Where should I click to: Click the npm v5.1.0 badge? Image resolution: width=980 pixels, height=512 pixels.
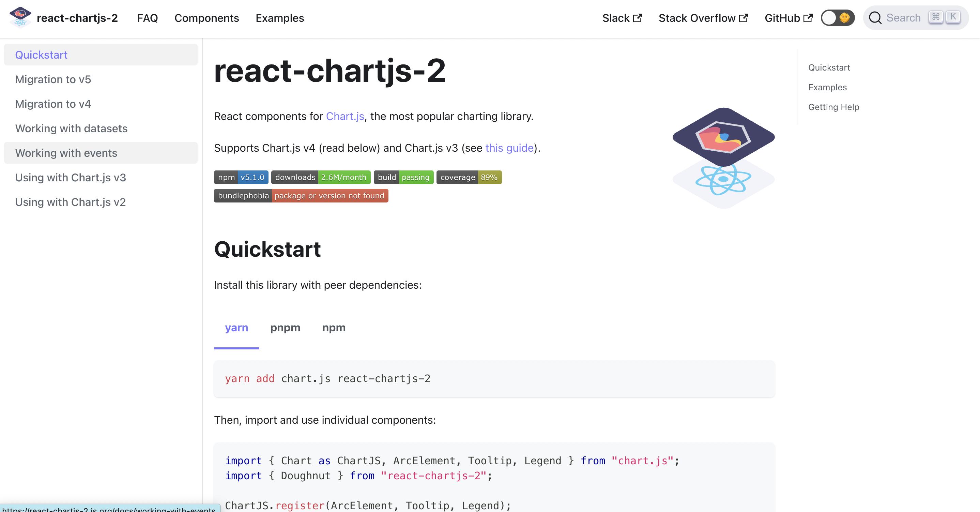click(x=241, y=177)
